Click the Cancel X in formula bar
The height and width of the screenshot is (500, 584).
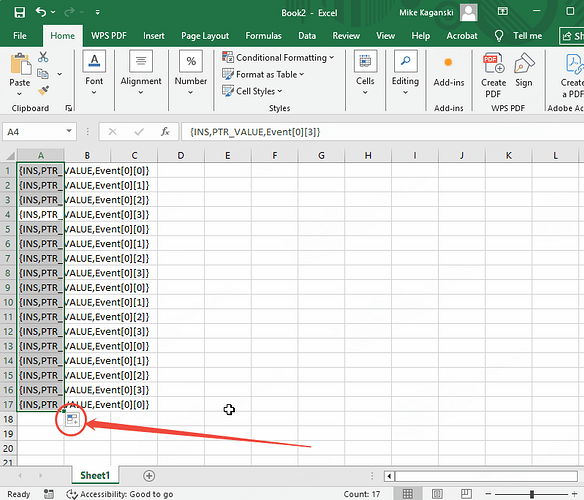[112, 132]
